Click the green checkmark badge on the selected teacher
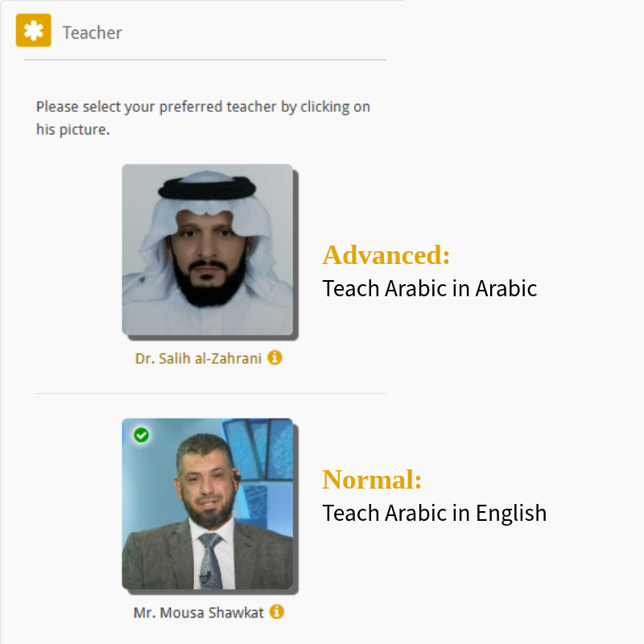Image resolution: width=644 pixels, height=644 pixels. click(142, 435)
